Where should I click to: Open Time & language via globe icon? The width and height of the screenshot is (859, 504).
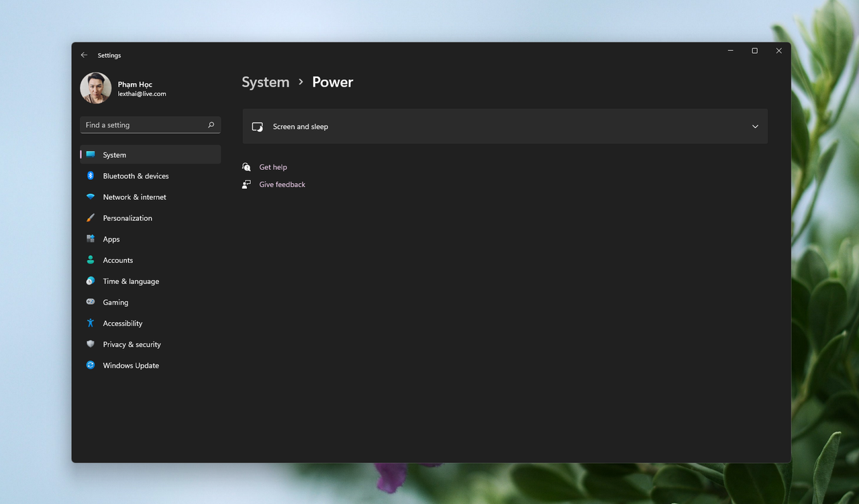tap(91, 281)
